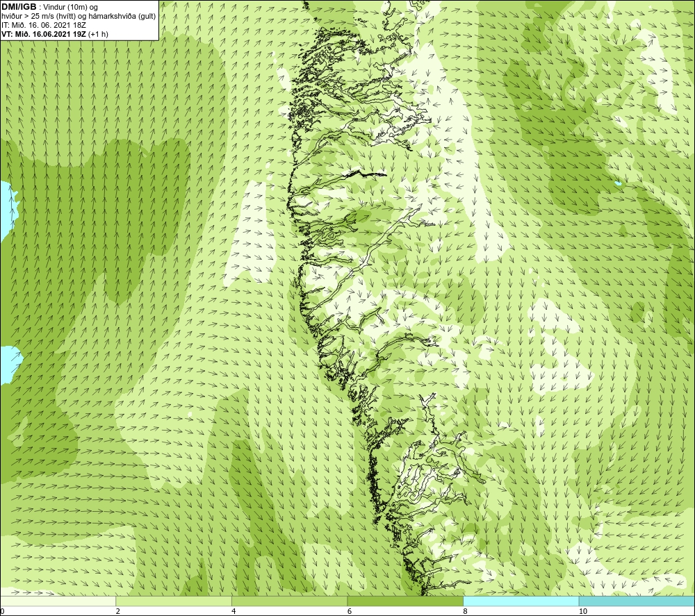Click the scale label '4'
The height and width of the screenshot is (616, 695).
[234, 611]
